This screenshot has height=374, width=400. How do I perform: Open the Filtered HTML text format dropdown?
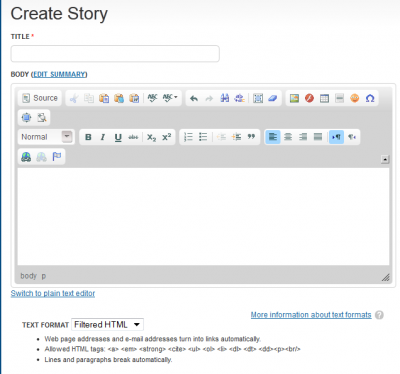107,325
